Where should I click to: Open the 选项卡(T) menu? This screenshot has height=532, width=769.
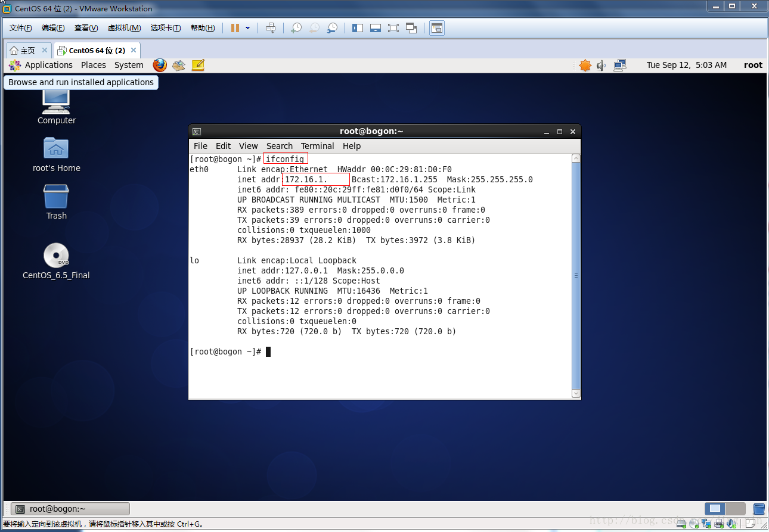[166, 28]
